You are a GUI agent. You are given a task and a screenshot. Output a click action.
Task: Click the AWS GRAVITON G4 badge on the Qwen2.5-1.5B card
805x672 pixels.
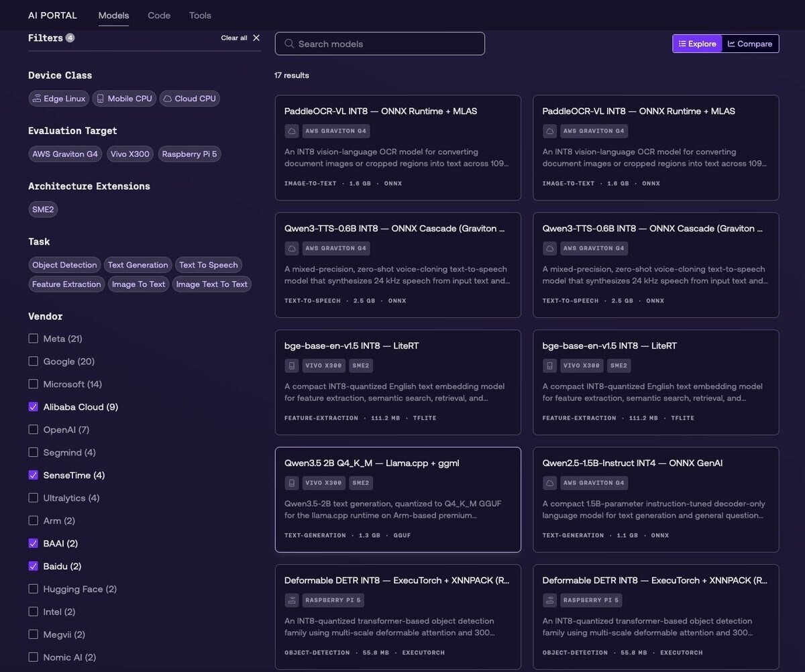point(594,483)
